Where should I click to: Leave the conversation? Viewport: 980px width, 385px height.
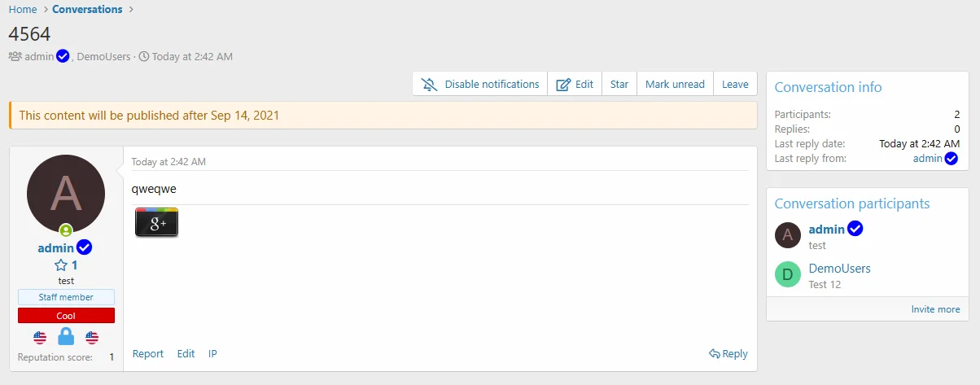[x=735, y=84]
